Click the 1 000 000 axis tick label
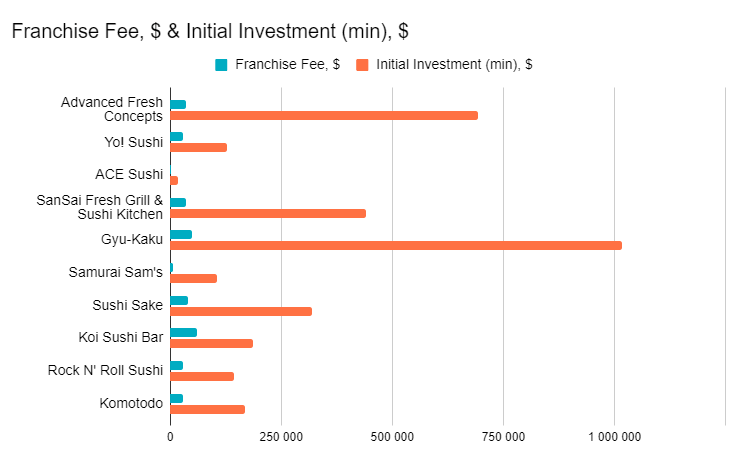Screen dimensions: 747x465 click(x=615, y=437)
